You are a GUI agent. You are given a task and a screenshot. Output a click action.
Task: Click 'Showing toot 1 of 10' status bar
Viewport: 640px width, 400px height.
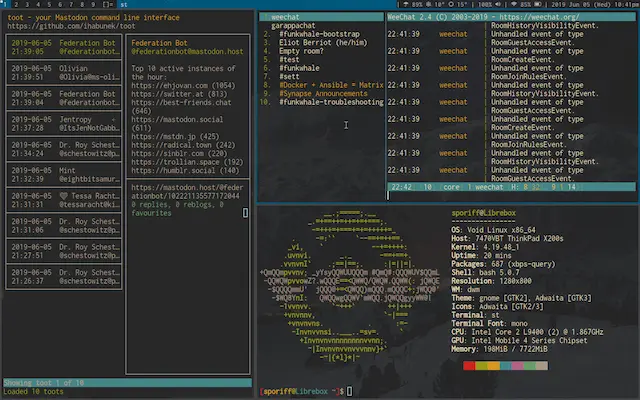(x=127, y=383)
